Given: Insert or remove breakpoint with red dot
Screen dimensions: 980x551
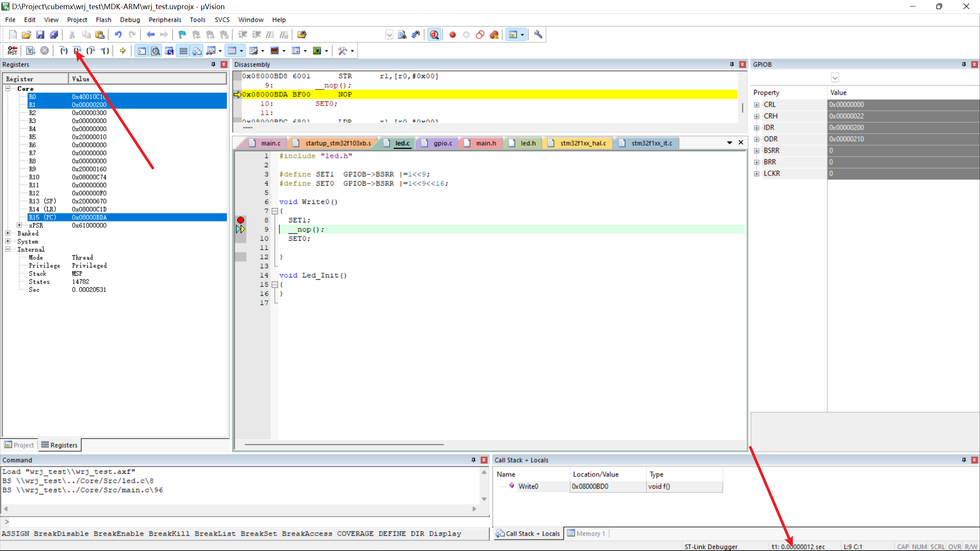Looking at the screenshot, I should [452, 35].
